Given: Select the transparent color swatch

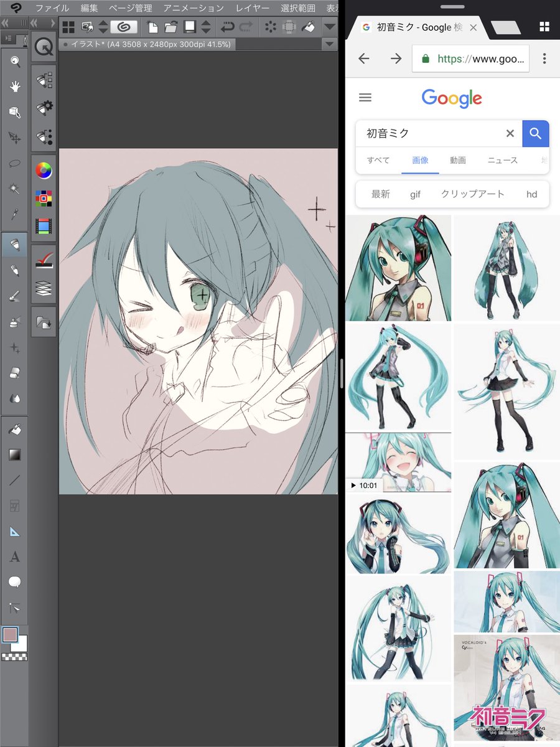Looking at the screenshot, I should 14,656.
